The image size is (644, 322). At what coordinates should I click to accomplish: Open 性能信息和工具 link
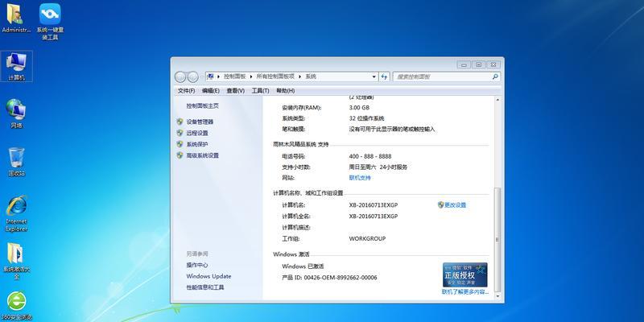(x=205, y=287)
